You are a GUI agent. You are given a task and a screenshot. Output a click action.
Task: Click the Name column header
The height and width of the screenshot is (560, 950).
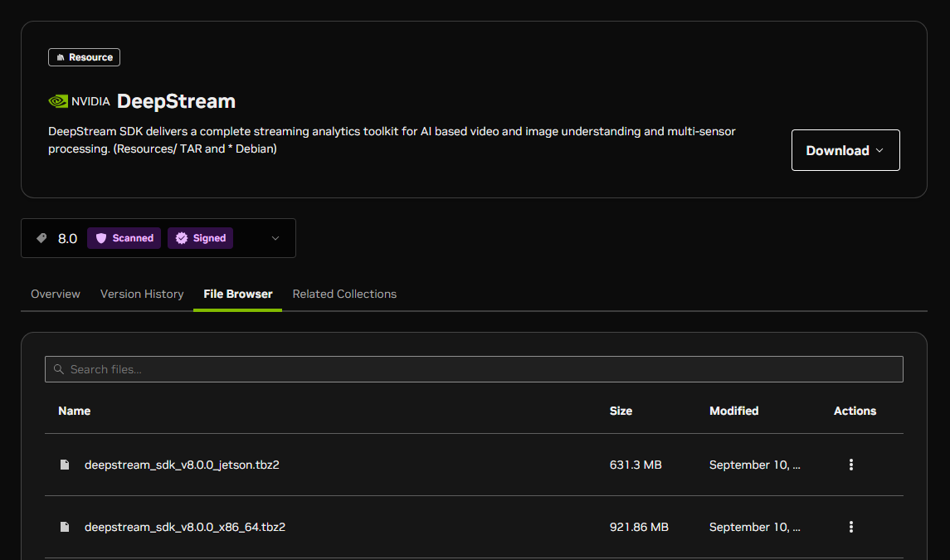[74, 411]
